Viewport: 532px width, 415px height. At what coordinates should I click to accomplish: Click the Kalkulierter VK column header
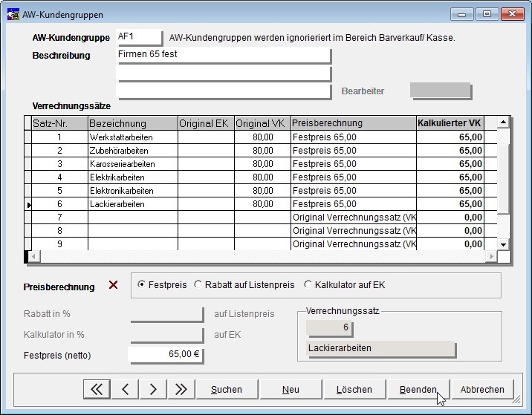(x=450, y=123)
